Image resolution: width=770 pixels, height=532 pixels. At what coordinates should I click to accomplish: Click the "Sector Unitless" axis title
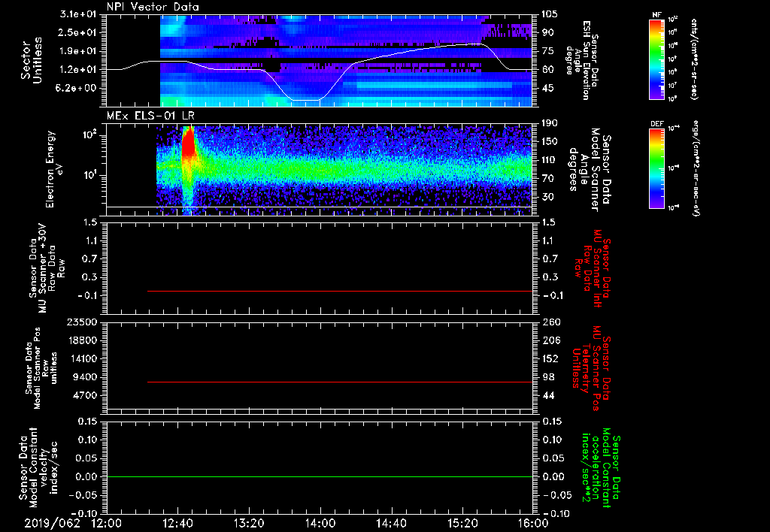pyautogui.click(x=32, y=60)
